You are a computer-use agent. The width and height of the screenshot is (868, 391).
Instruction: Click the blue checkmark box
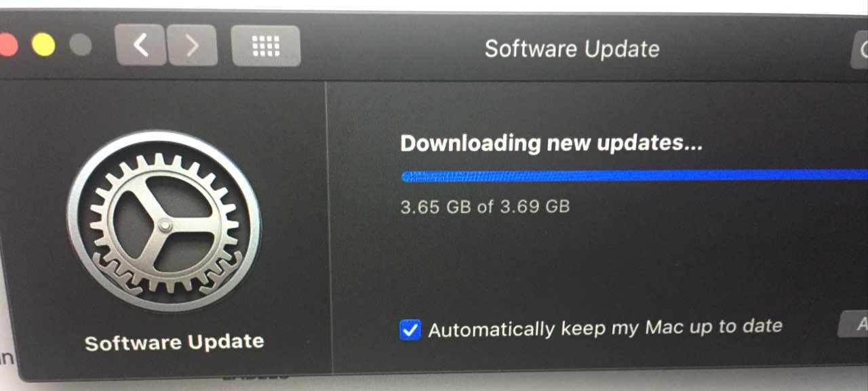[x=410, y=330]
